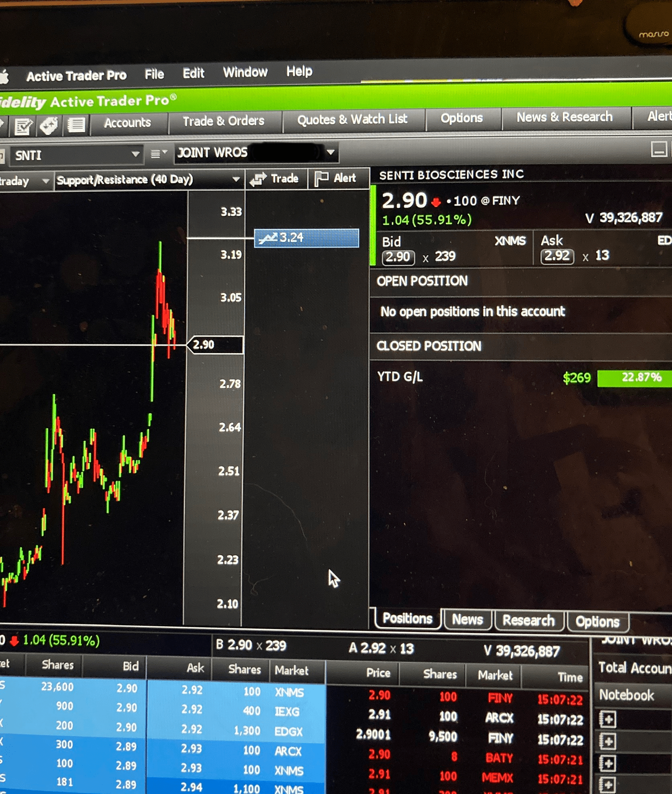Viewport: 672px width, 794px height.
Task: Open the Accounts toolbar menu
Action: 128,123
